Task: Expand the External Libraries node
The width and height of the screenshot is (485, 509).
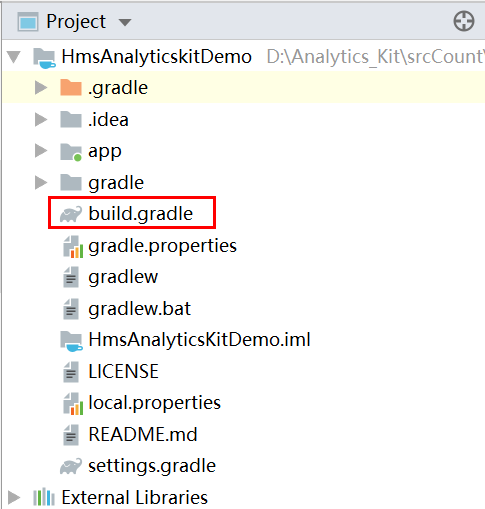Action: [x=14, y=497]
